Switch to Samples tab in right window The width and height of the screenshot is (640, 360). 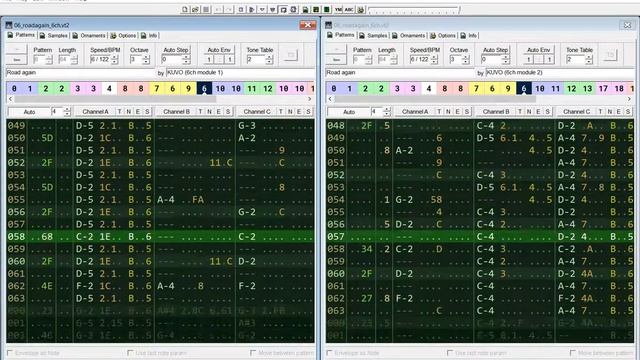coord(373,36)
